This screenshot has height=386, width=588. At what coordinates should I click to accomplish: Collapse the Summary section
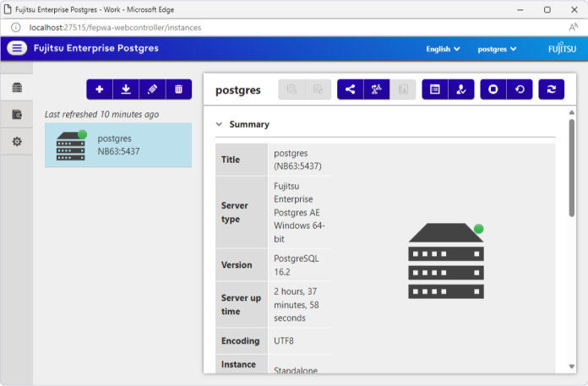pos(220,124)
